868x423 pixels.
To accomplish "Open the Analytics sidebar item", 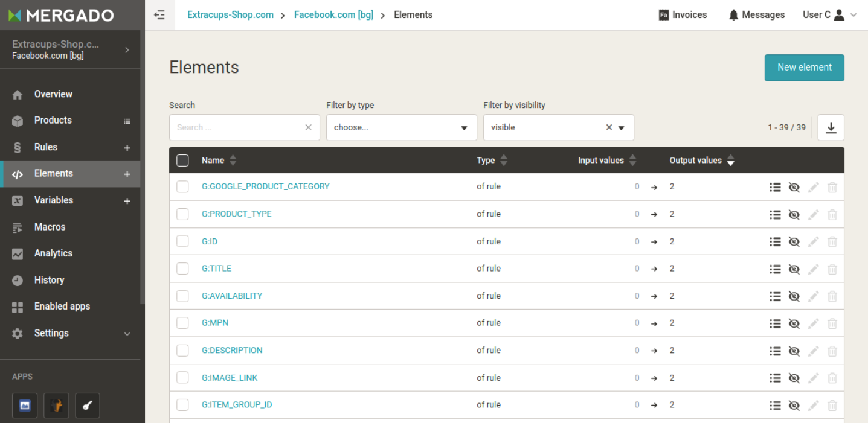I will click(53, 253).
